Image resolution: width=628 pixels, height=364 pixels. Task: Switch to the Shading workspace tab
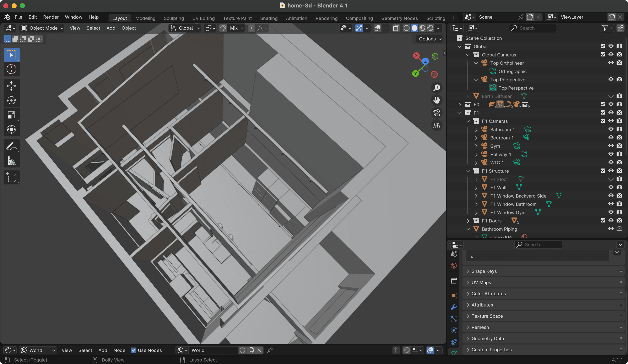tap(269, 18)
